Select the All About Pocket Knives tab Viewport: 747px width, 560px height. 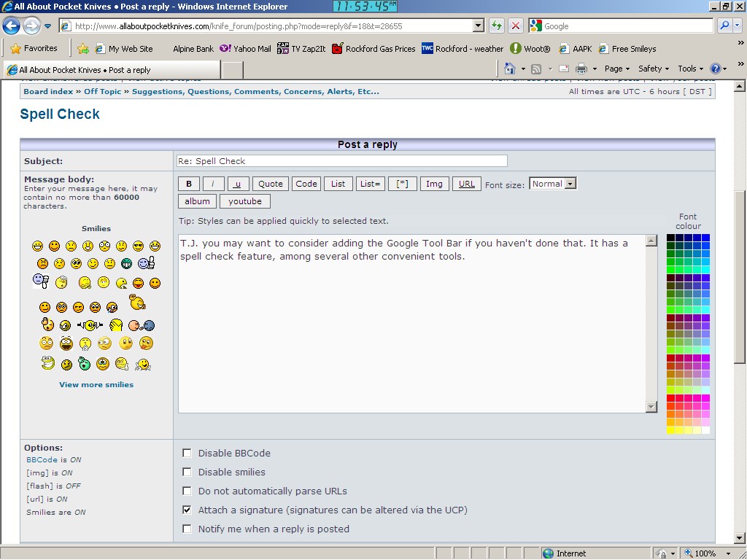112,70
